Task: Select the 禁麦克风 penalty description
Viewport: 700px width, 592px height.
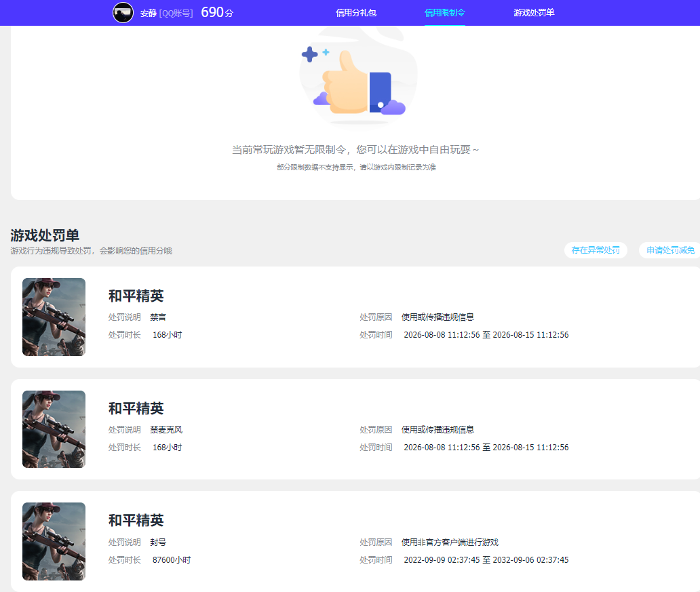Action: click(x=166, y=429)
